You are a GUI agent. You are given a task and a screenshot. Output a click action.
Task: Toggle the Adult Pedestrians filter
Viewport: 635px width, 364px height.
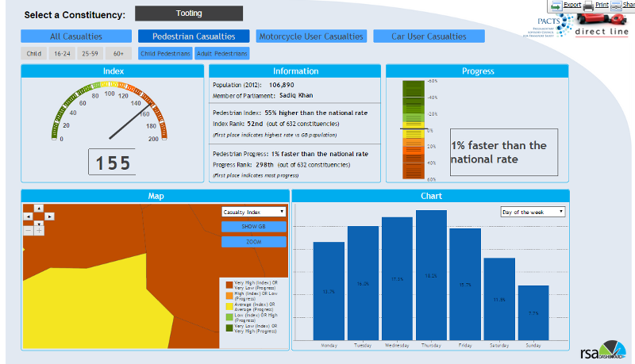pos(222,53)
